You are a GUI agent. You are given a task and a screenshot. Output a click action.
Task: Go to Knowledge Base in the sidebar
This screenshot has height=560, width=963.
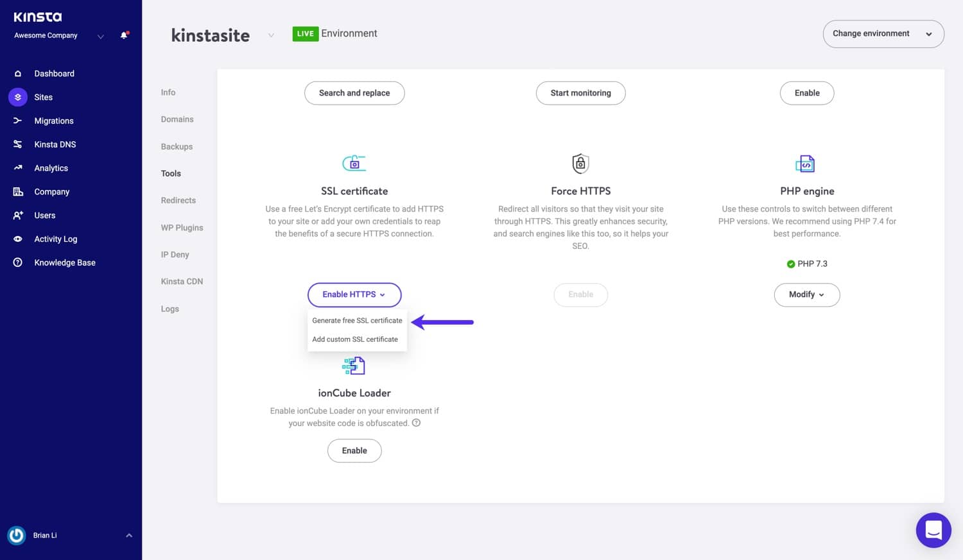click(65, 262)
